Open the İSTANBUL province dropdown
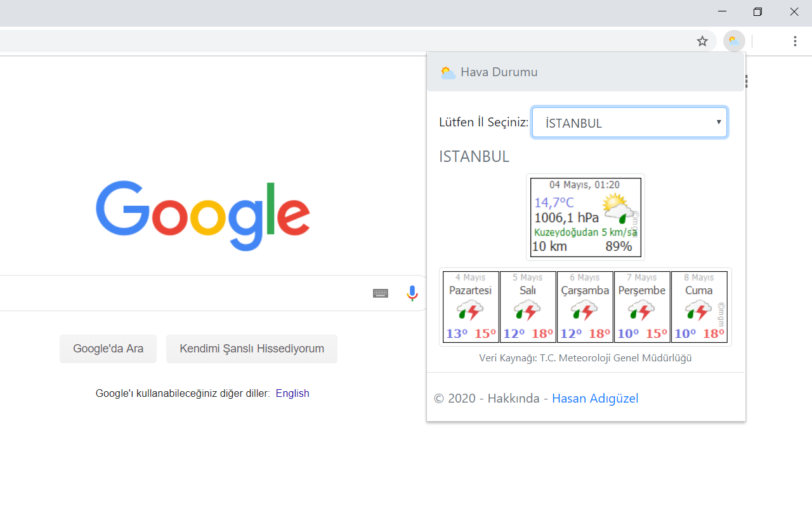 (629, 123)
